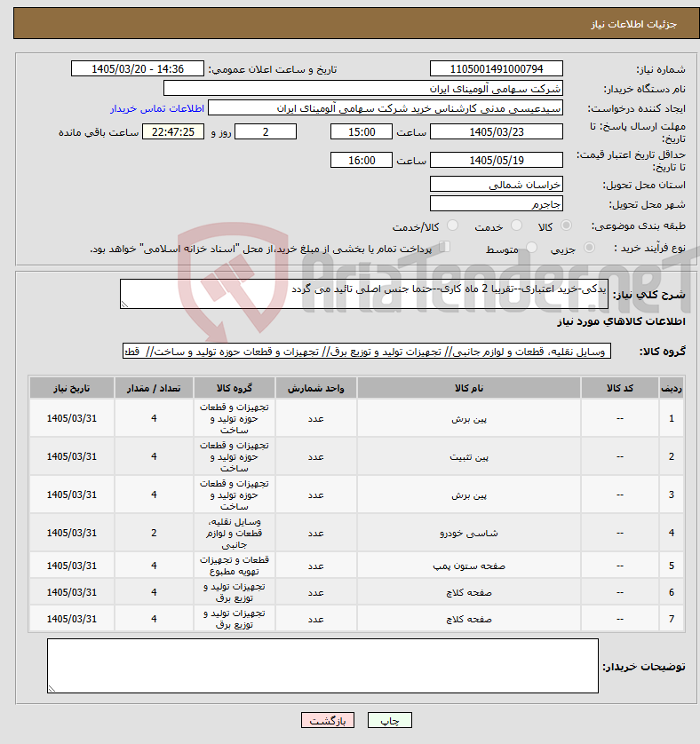The width and height of the screenshot is (700, 744).
Task: Click the remaining time 22:47:25 field
Action: (173, 132)
